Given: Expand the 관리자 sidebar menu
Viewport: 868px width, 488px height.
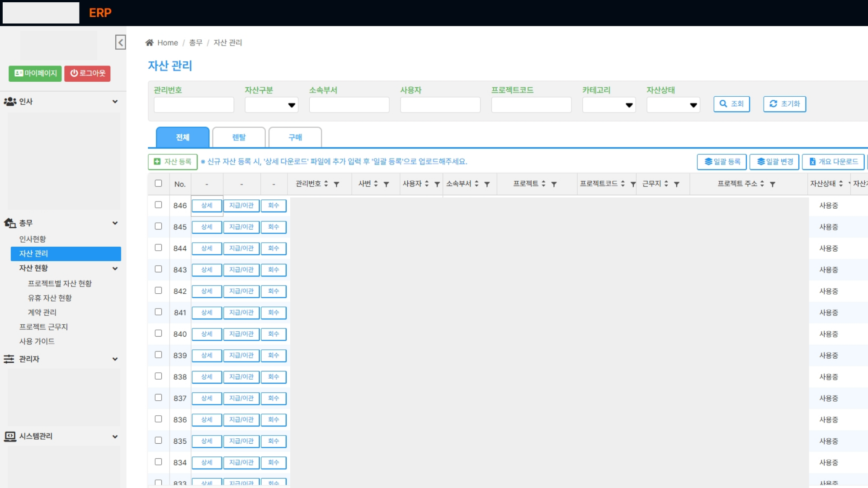Looking at the screenshot, I should (61, 359).
